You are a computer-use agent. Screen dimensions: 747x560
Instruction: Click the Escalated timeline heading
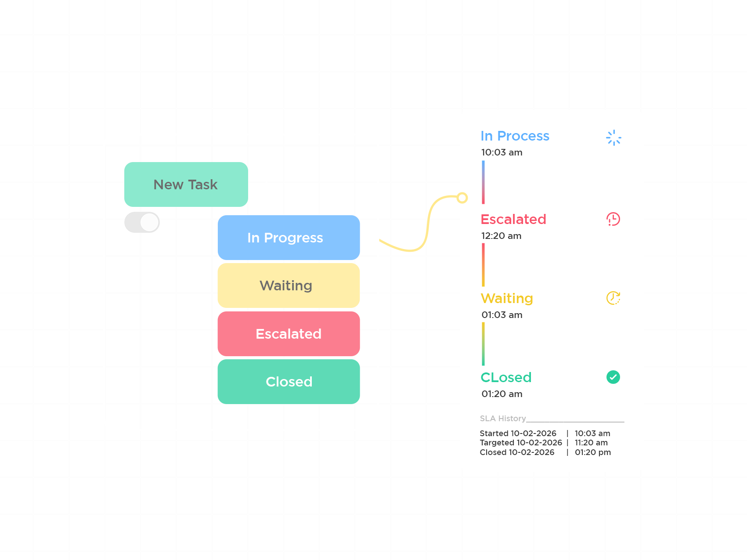(513, 219)
